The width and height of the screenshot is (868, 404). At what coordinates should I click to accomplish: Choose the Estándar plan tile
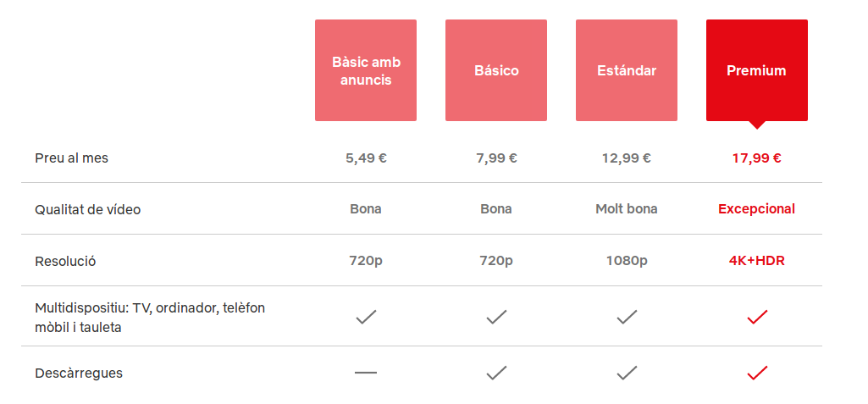pyautogui.click(x=626, y=70)
